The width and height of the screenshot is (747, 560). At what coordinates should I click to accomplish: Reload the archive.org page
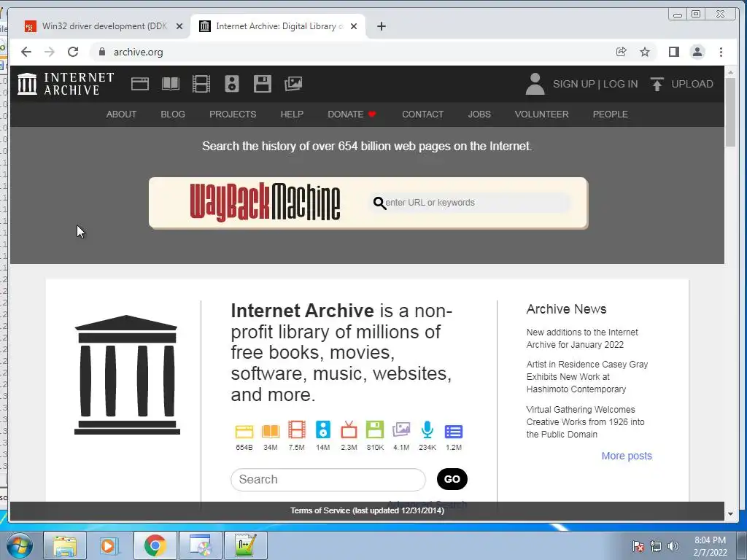pos(73,52)
